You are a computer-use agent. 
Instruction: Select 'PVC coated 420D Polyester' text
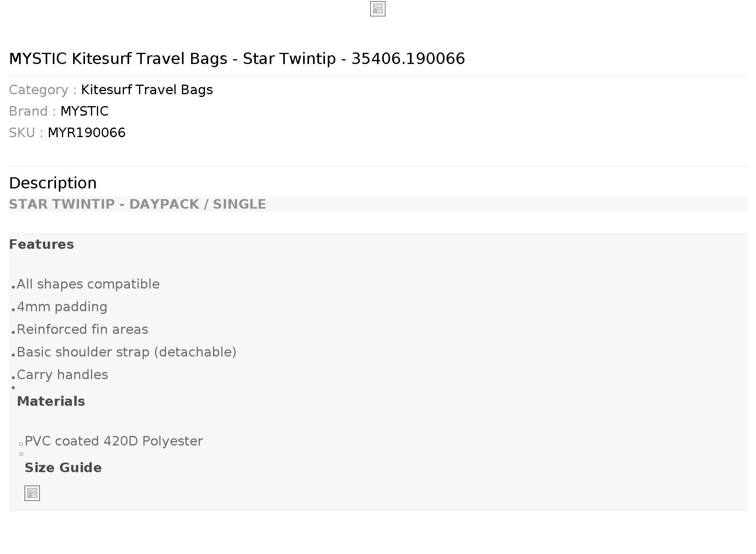click(114, 441)
